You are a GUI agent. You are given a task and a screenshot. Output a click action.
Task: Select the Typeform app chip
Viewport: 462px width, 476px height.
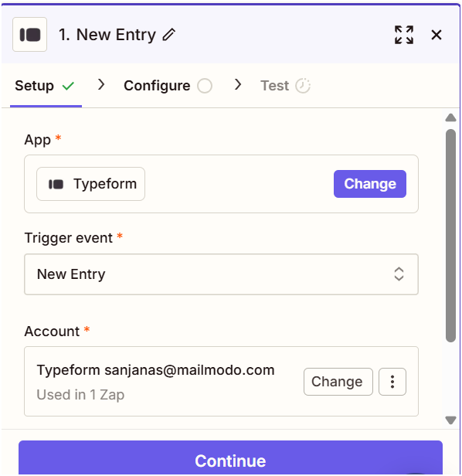pos(90,184)
